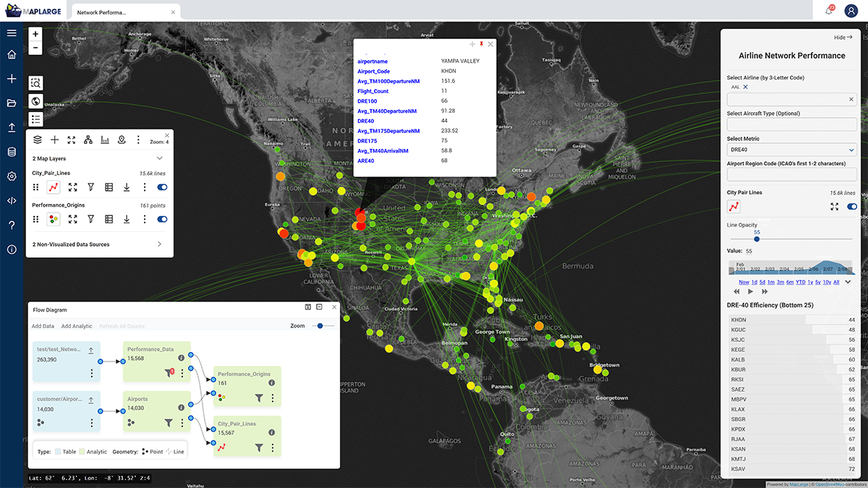Select the layers icon in the map toolbar
Image resolution: width=868 pixels, height=488 pixels.
click(x=38, y=140)
